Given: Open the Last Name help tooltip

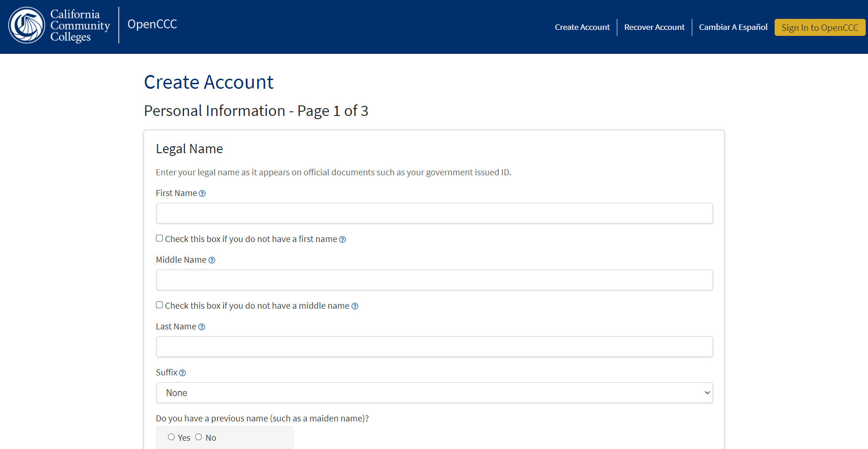Looking at the screenshot, I should (202, 327).
